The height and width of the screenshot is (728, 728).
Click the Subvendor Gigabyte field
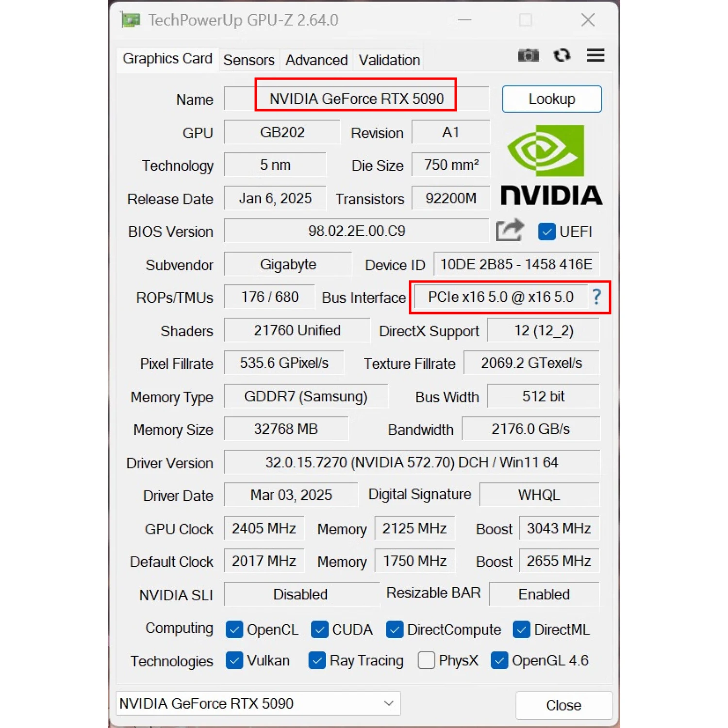[288, 265]
